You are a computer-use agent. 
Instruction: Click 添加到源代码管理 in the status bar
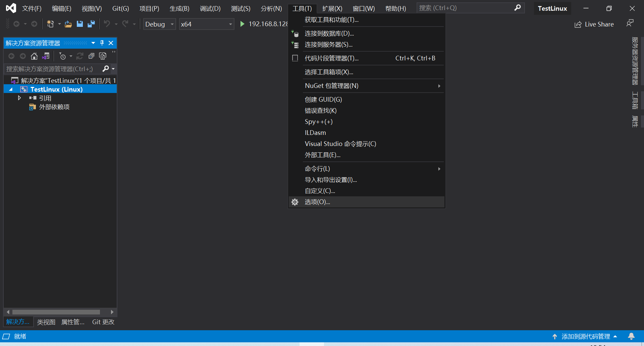coord(586,336)
